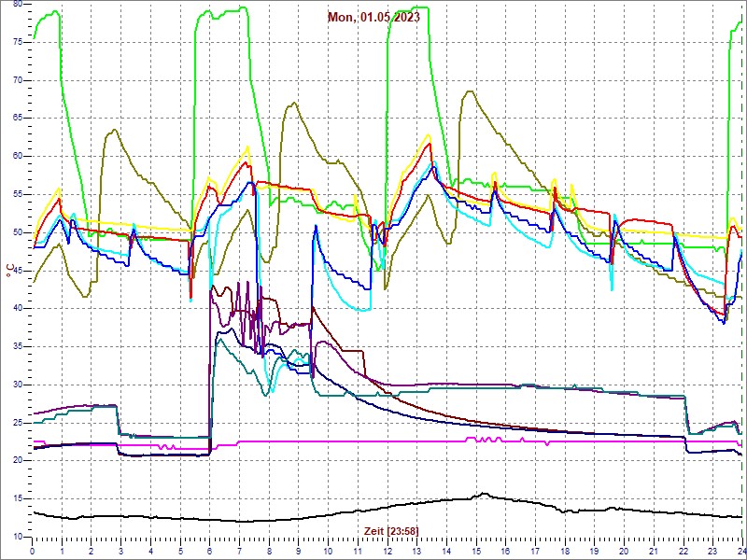The height and width of the screenshot is (560, 747).
Task: Select hour 9 on the time axis
Action: tap(298, 550)
